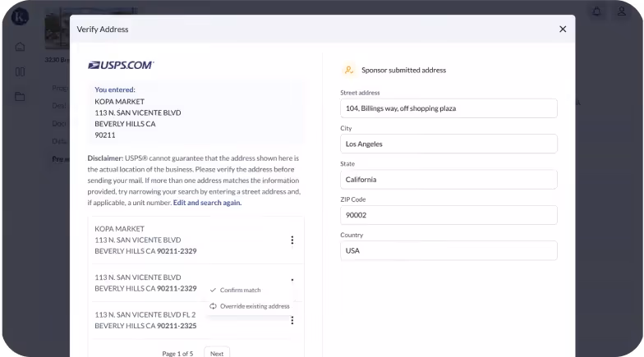Open the columns panel icon in sidebar
644x357 pixels.
click(x=20, y=72)
